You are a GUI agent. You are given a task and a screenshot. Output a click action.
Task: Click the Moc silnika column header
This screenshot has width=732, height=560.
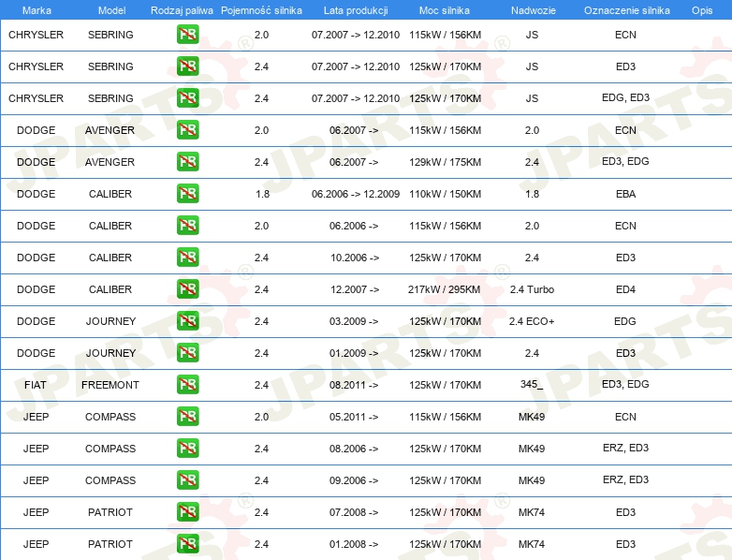pyautogui.click(x=445, y=9)
